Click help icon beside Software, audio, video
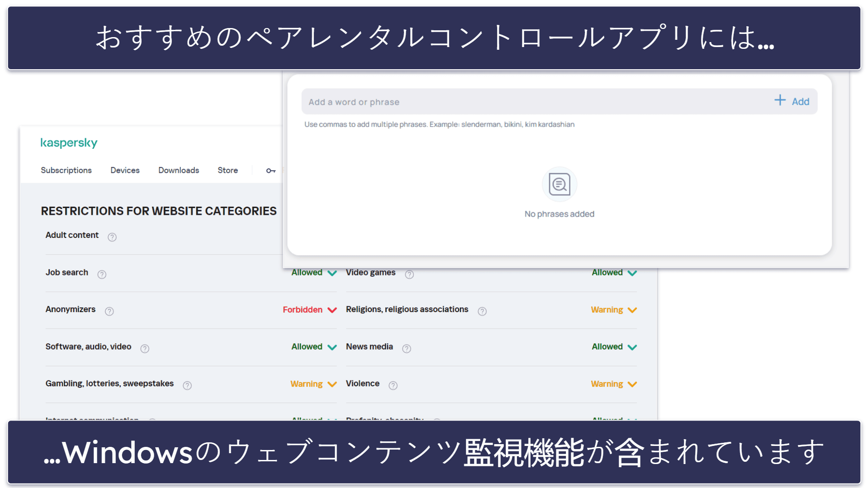 (145, 348)
